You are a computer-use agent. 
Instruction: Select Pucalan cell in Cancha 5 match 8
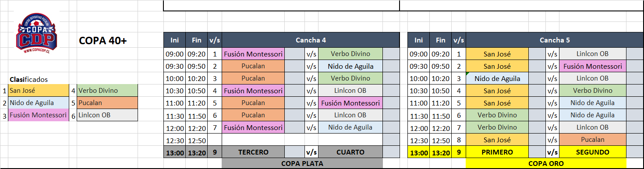[593, 140]
